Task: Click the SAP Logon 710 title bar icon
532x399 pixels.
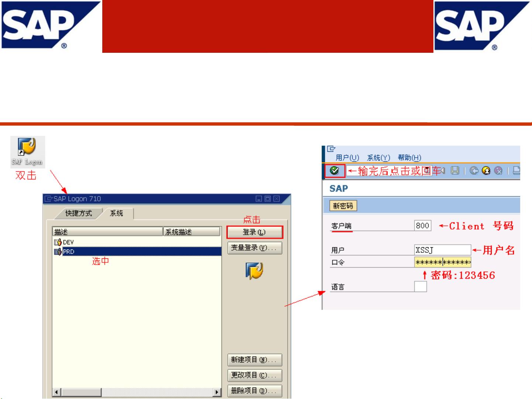Action: tap(48, 199)
